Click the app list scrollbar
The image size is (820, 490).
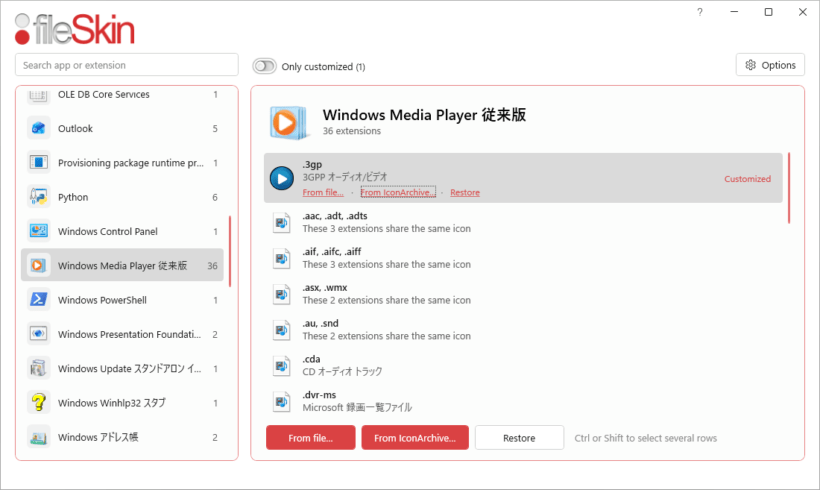click(x=230, y=251)
